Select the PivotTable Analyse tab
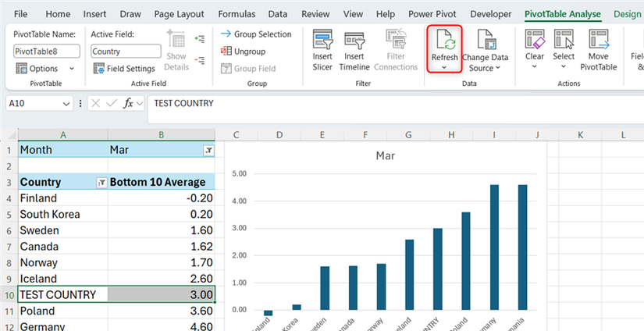This screenshot has width=644, height=331. tap(563, 14)
